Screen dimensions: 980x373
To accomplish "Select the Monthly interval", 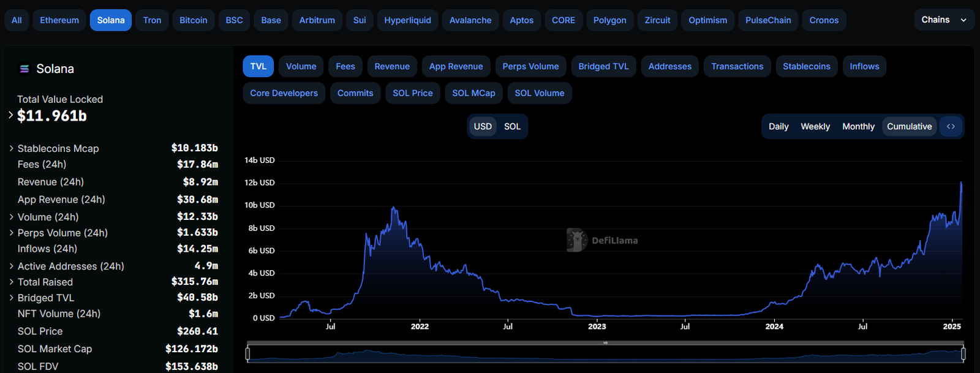I will point(858,127).
